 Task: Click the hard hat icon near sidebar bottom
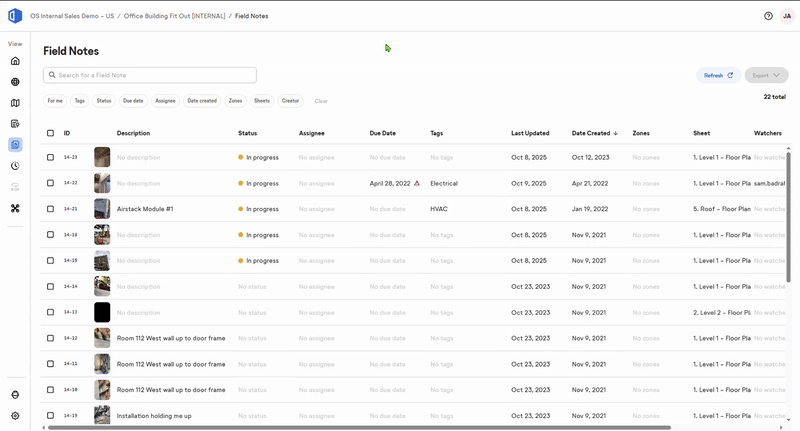pos(15,395)
